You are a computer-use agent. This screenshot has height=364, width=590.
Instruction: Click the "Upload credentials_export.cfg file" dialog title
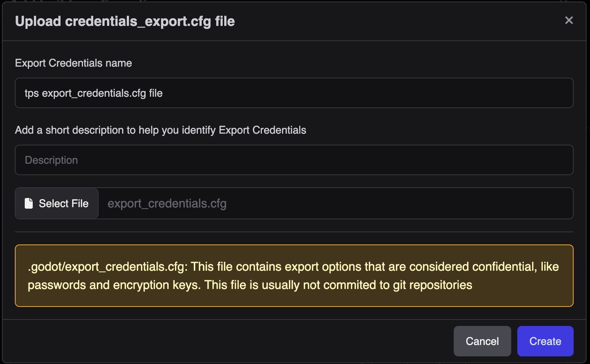(x=125, y=21)
